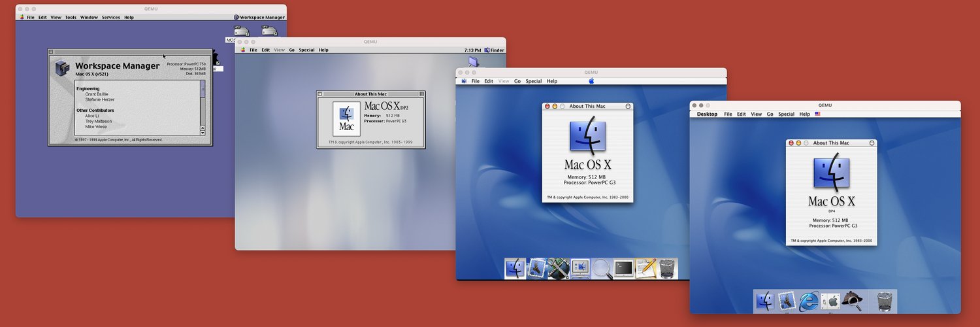Open Mail stamp in the dock with Terminal
The width and height of the screenshot is (980, 327).
[x=537, y=268]
